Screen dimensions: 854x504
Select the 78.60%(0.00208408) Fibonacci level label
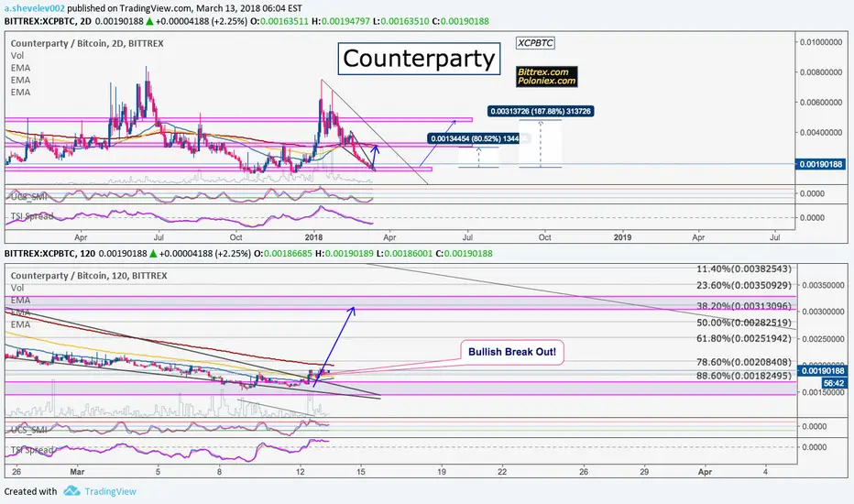[x=744, y=362]
